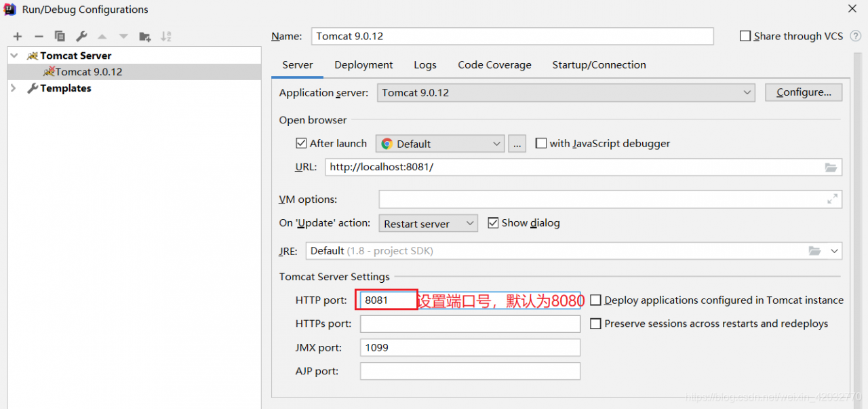Expand the VM options field editor
This screenshot has width=868, height=409.
(x=832, y=199)
